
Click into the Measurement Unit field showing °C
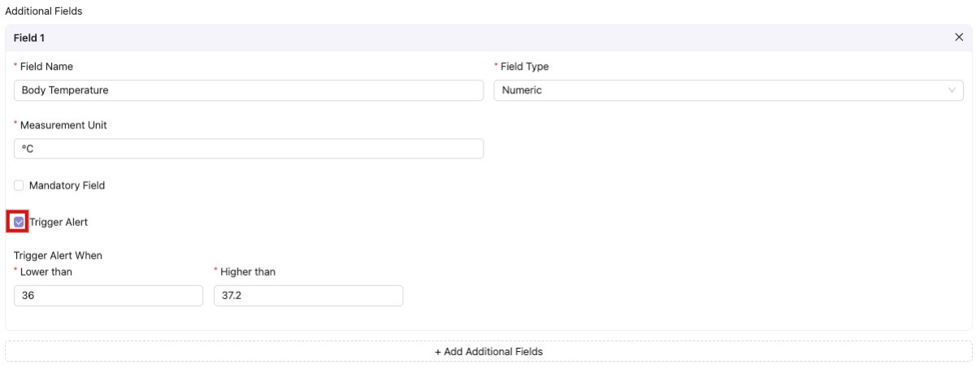249,149
